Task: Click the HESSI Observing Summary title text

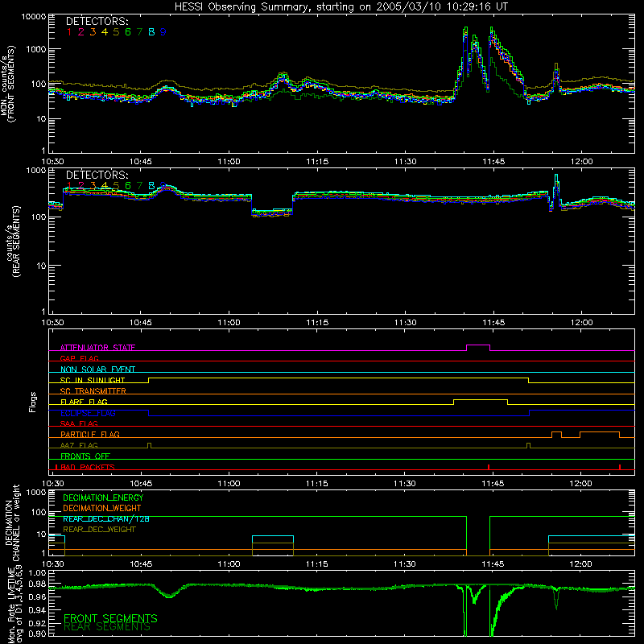Action: point(341,7)
